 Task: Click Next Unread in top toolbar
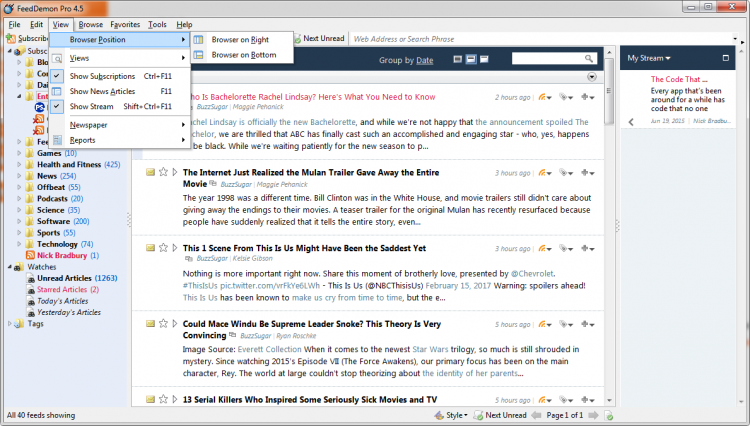319,38
